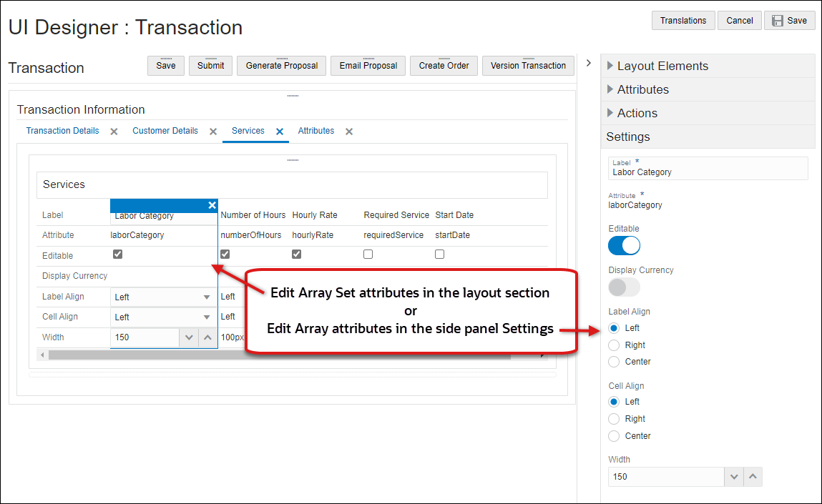Open the Translations dialog

682,20
